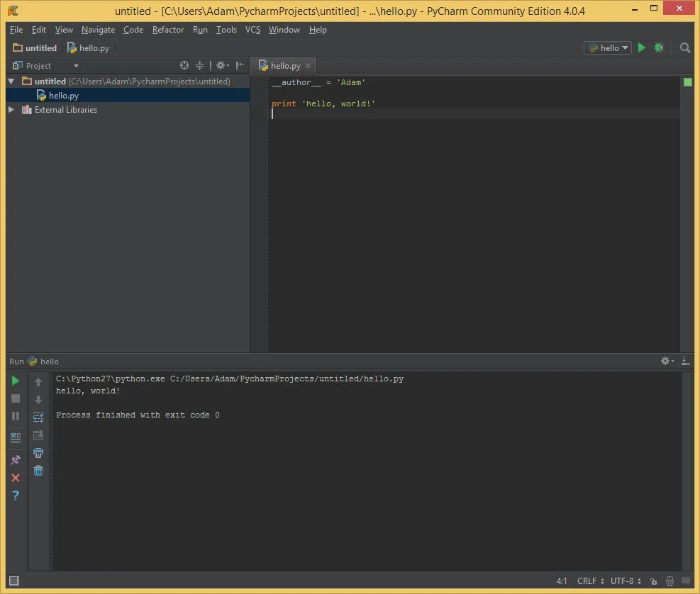Print the console output
The width and height of the screenshot is (700, 594).
pyautogui.click(x=38, y=453)
